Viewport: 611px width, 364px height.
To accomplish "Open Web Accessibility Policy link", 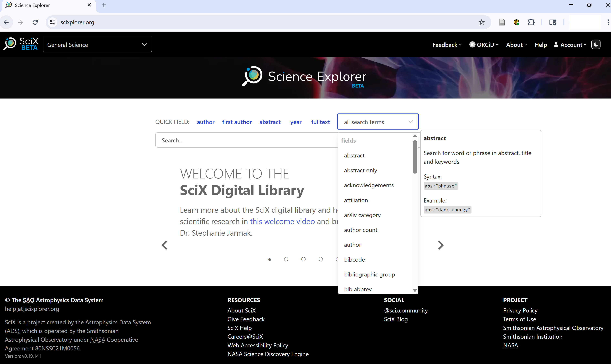I will [258, 345].
